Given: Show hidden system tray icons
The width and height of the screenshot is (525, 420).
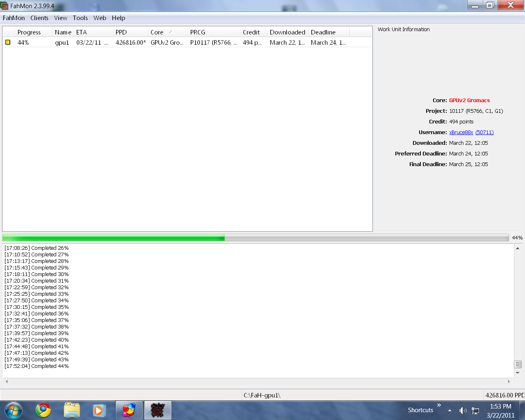Looking at the screenshot, I should [450, 411].
